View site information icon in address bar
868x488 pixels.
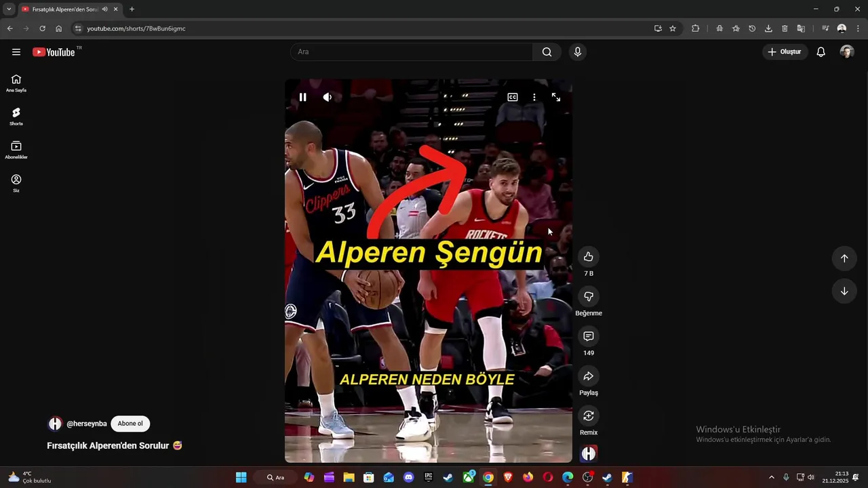[x=78, y=28]
